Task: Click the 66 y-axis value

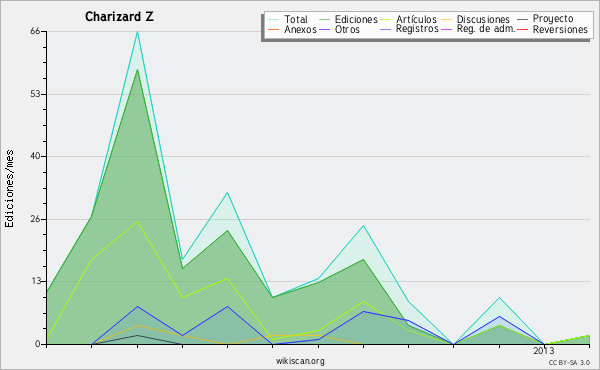Action: click(35, 31)
